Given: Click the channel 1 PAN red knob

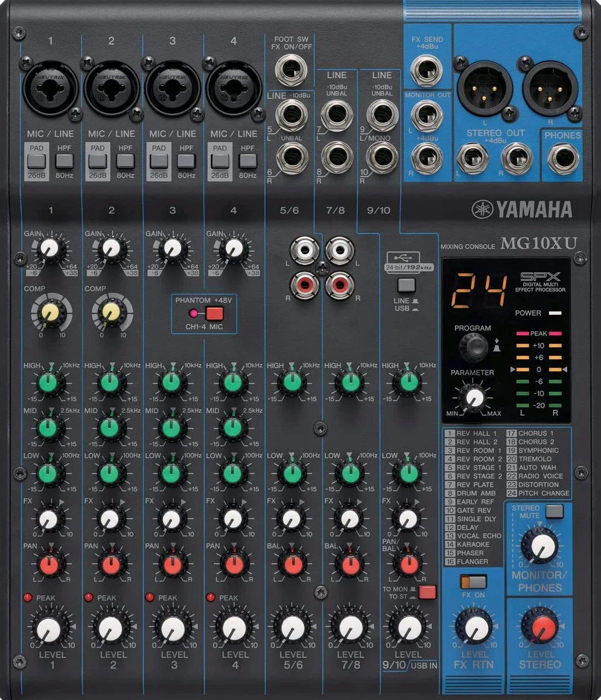Looking at the screenshot, I should coord(49,565).
